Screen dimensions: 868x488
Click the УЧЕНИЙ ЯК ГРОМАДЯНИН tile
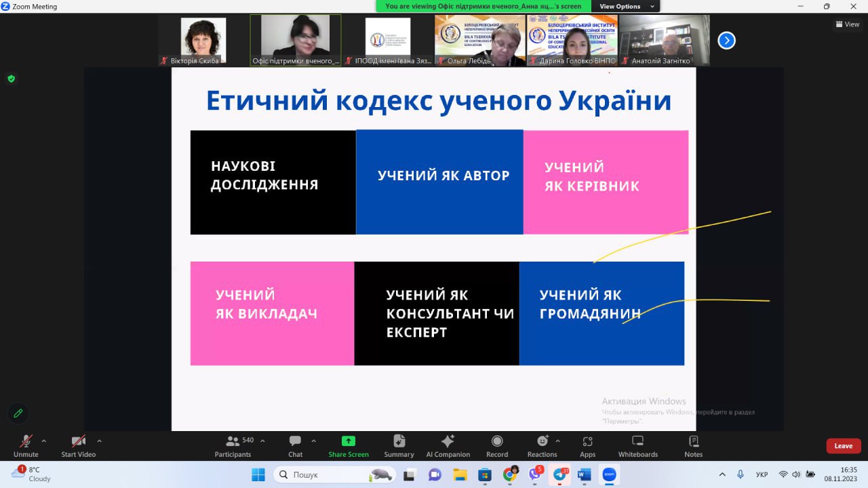point(601,313)
